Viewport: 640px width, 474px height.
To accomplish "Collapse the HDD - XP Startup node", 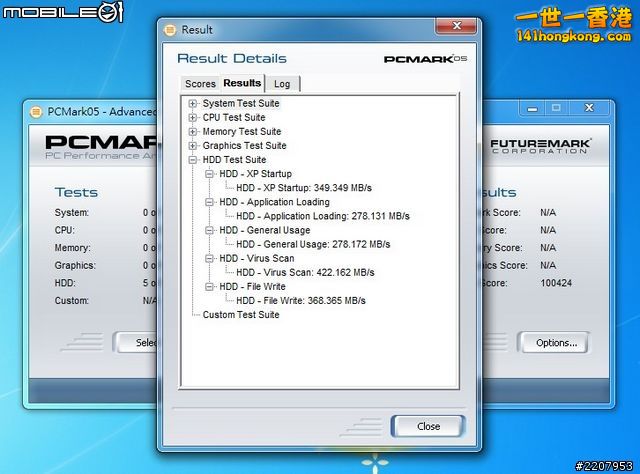I will click(x=210, y=174).
